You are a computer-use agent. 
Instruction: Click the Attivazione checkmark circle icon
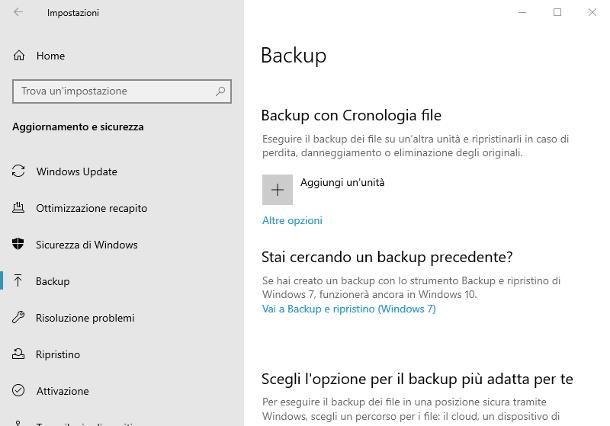(x=18, y=390)
